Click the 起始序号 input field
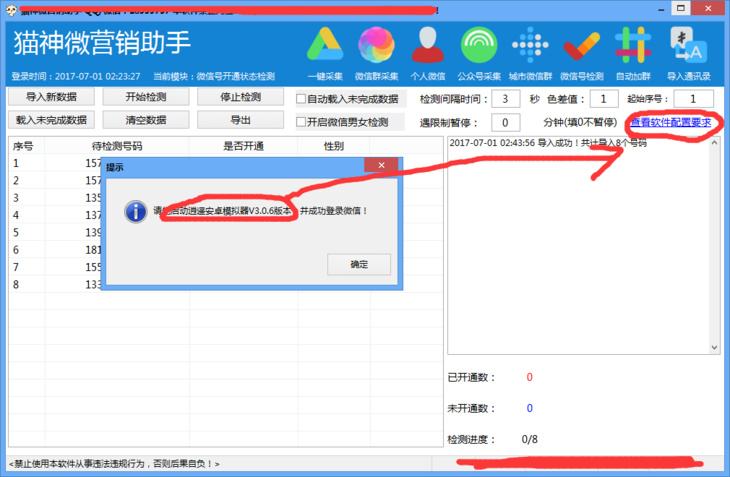The image size is (730, 477). [693, 99]
